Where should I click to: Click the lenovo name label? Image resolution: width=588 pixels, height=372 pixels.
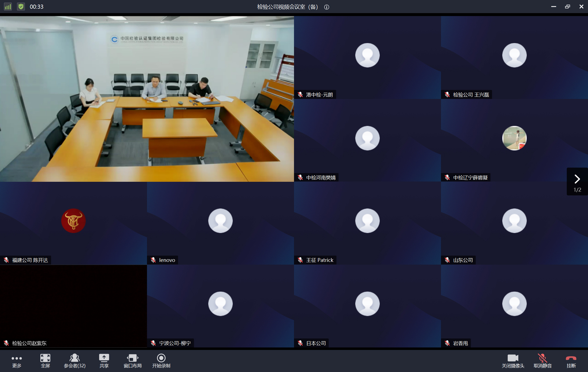pos(167,260)
